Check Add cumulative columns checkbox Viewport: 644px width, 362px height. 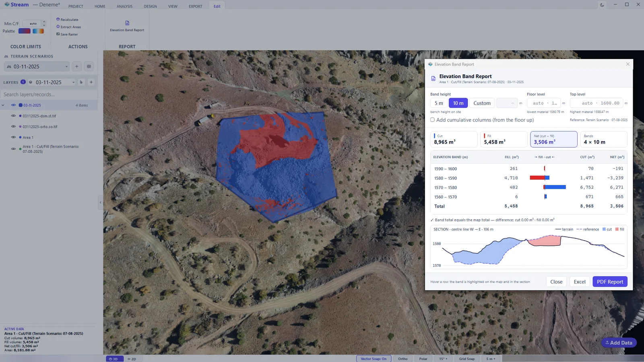pos(432,120)
